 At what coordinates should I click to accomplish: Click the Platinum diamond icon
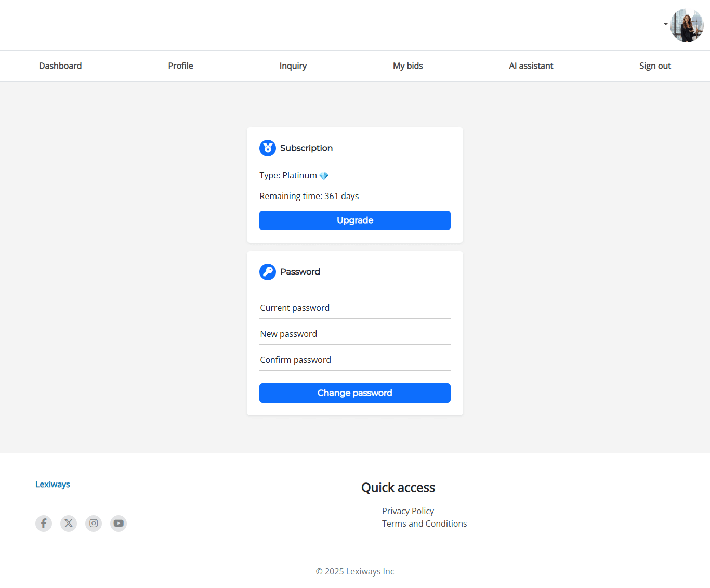click(324, 176)
